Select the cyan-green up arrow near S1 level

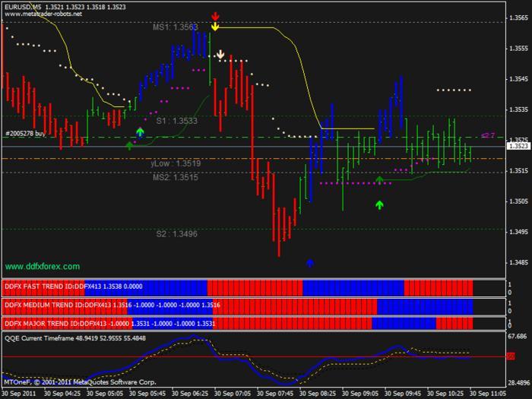(x=140, y=131)
